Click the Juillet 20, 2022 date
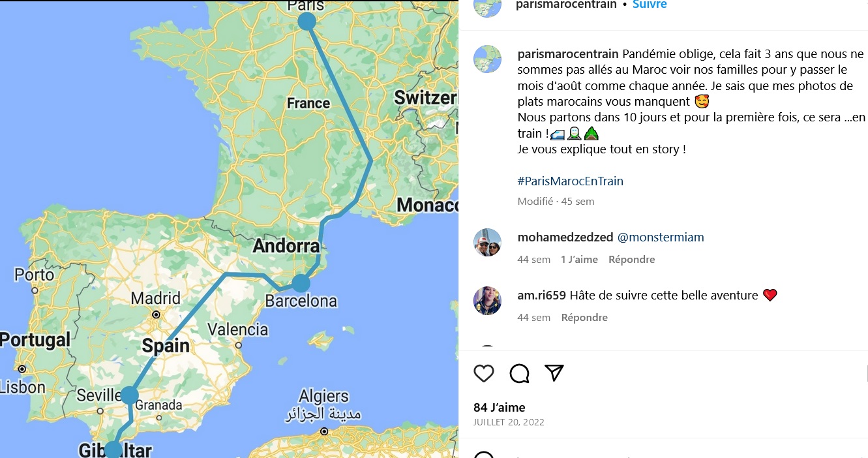 (x=509, y=422)
